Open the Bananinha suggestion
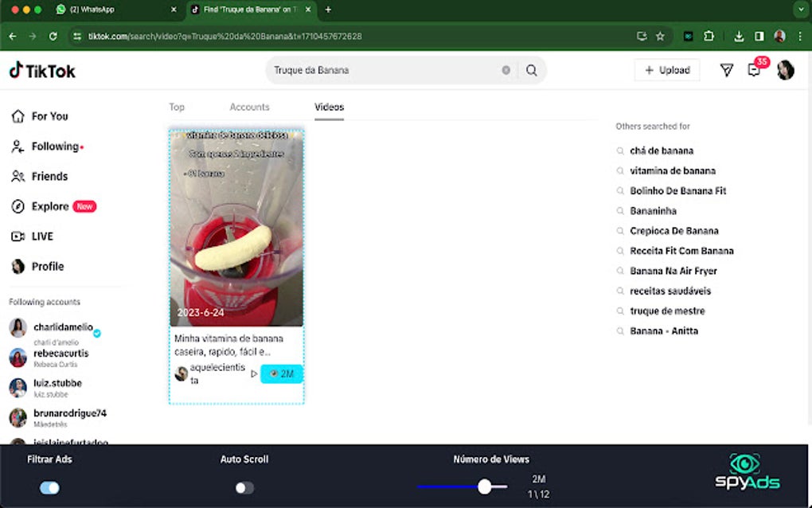The width and height of the screenshot is (812, 508). coord(653,211)
